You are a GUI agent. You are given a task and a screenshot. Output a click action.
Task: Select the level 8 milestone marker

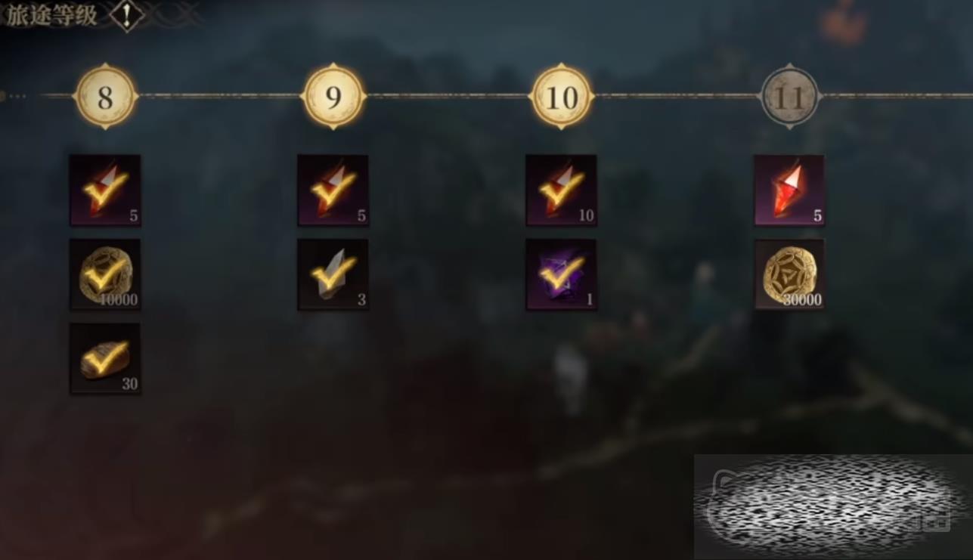click(106, 97)
